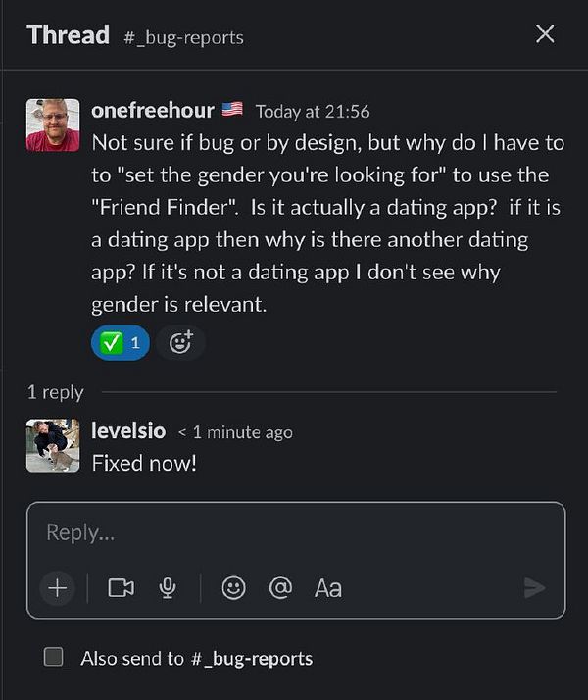Click the Reply text field

tap(294, 533)
